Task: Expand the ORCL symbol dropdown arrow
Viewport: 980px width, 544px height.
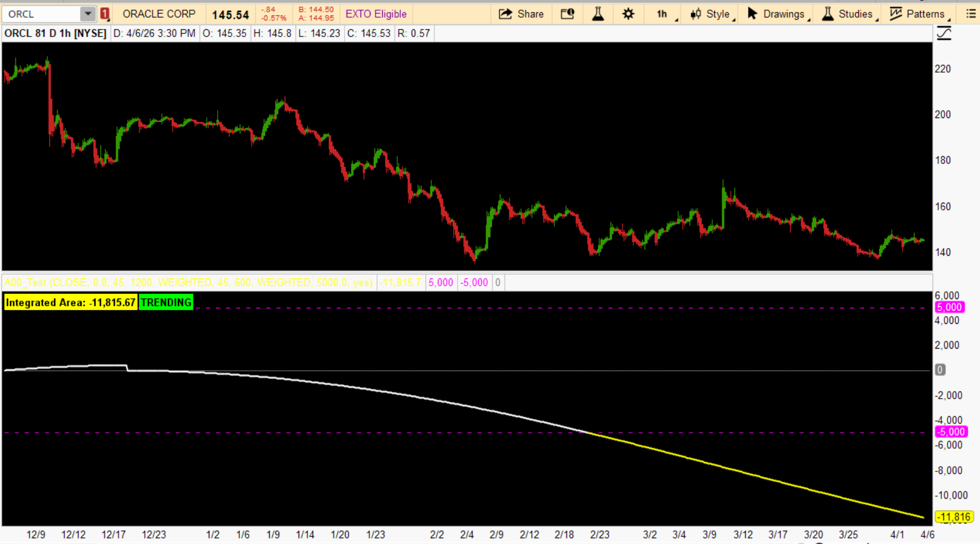Action: (88, 14)
